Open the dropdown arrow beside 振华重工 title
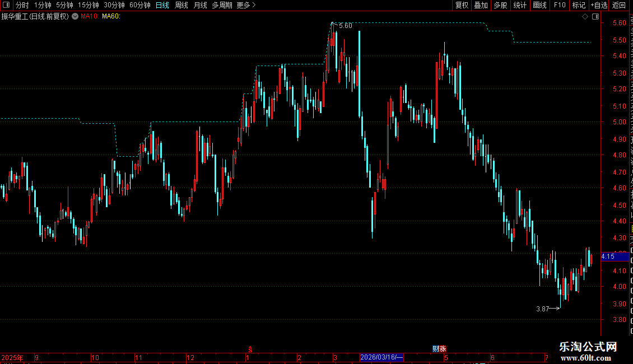The height and width of the screenshot is (364, 633). point(75,17)
